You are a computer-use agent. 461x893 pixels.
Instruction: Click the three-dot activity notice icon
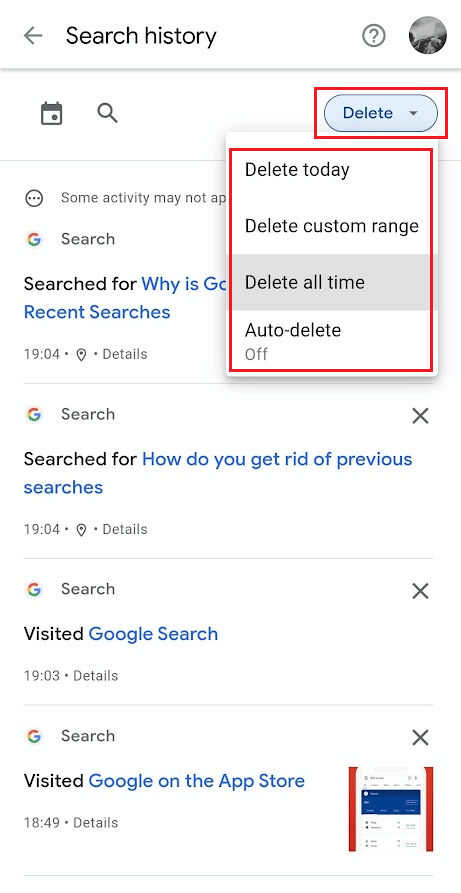[x=34, y=198]
